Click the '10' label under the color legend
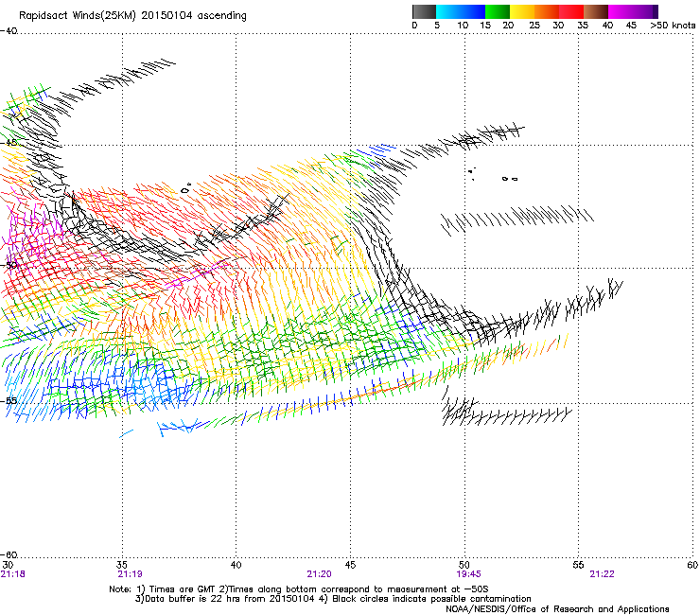The width and height of the screenshot is (700, 615). click(463, 26)
